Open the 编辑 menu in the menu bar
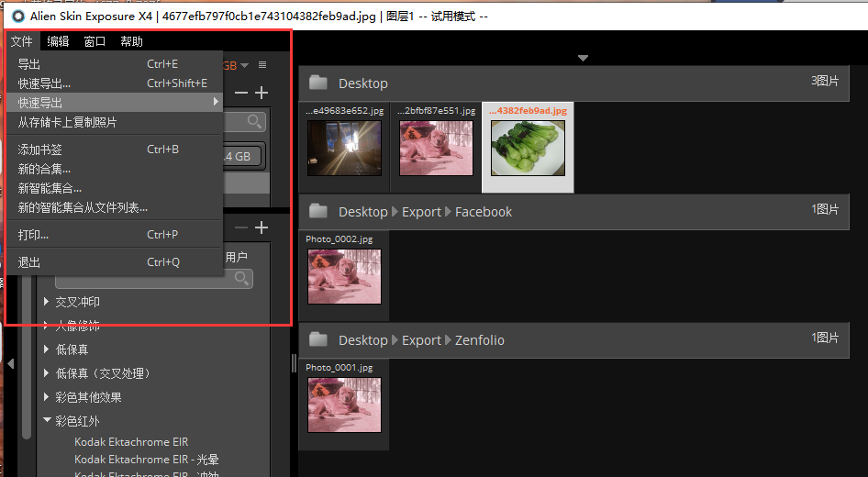This screenshot has height=477, width=868. [x=58, y=41]
